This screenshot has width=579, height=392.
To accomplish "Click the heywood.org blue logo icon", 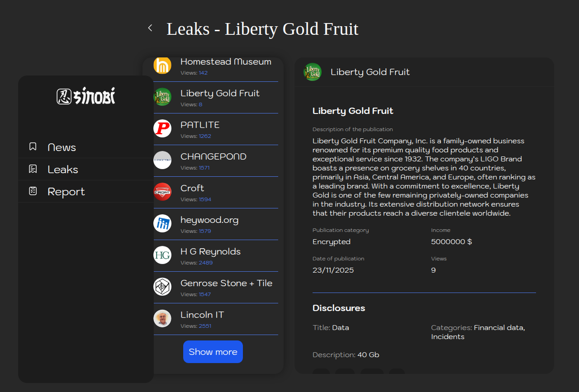I will (x=162, y=223).
